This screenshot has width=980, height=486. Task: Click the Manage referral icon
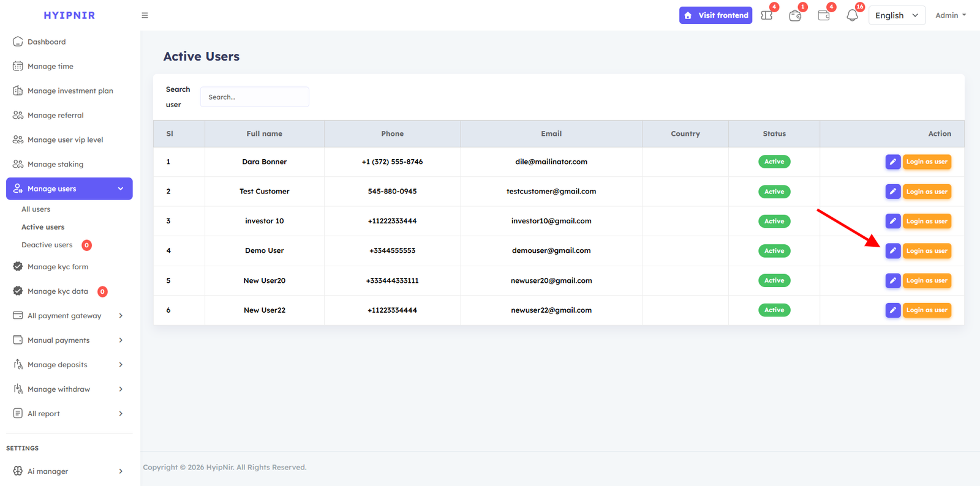click(18, 115)
